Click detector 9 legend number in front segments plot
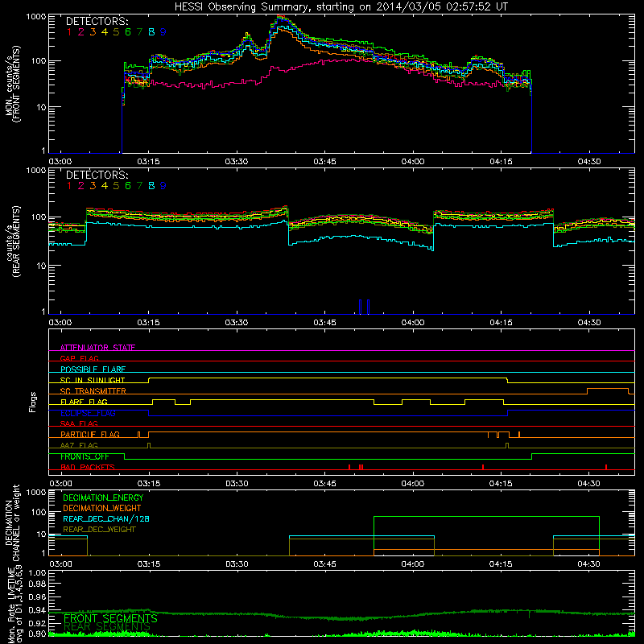 point(163,32)
